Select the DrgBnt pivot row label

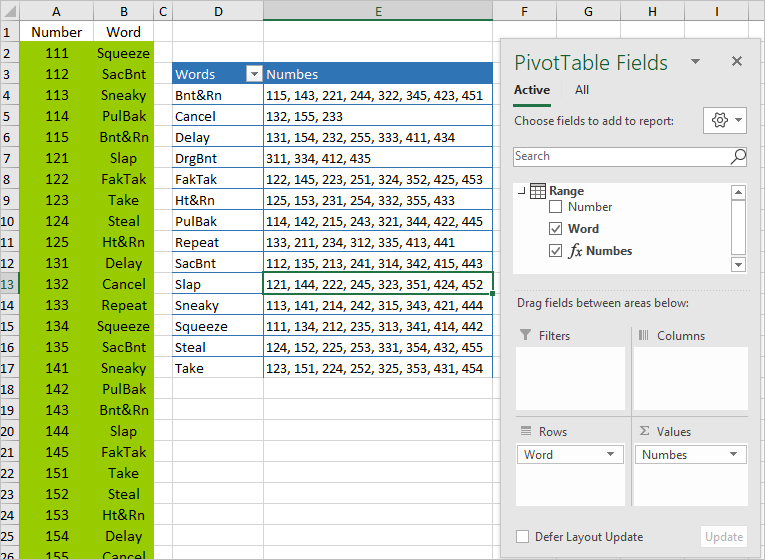[218, 158]
